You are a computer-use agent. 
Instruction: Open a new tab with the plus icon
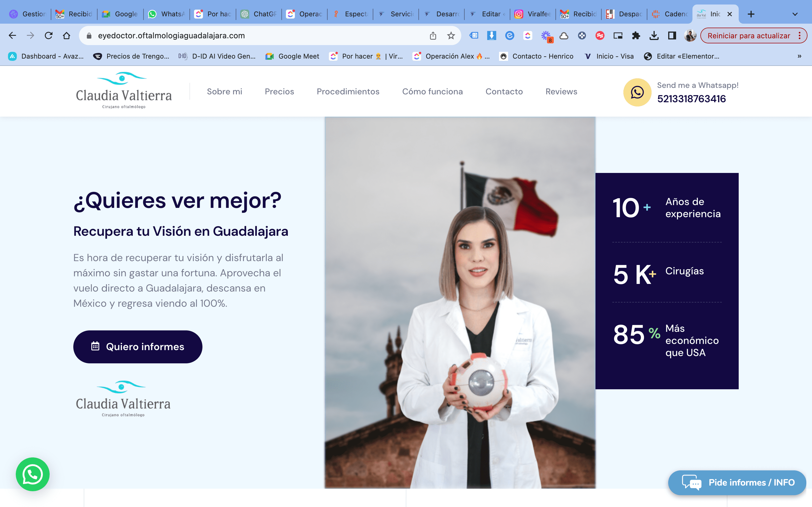pyautogui.click(x=751, y=14)
